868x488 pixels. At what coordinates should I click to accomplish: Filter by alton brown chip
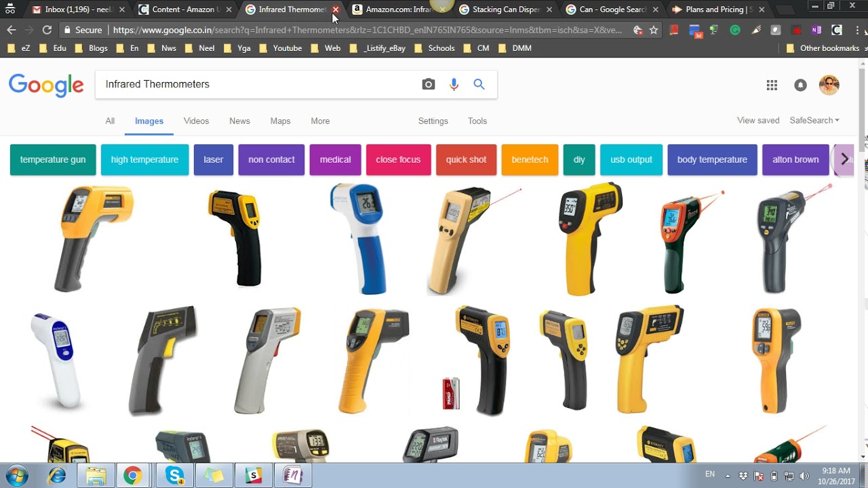795,160
